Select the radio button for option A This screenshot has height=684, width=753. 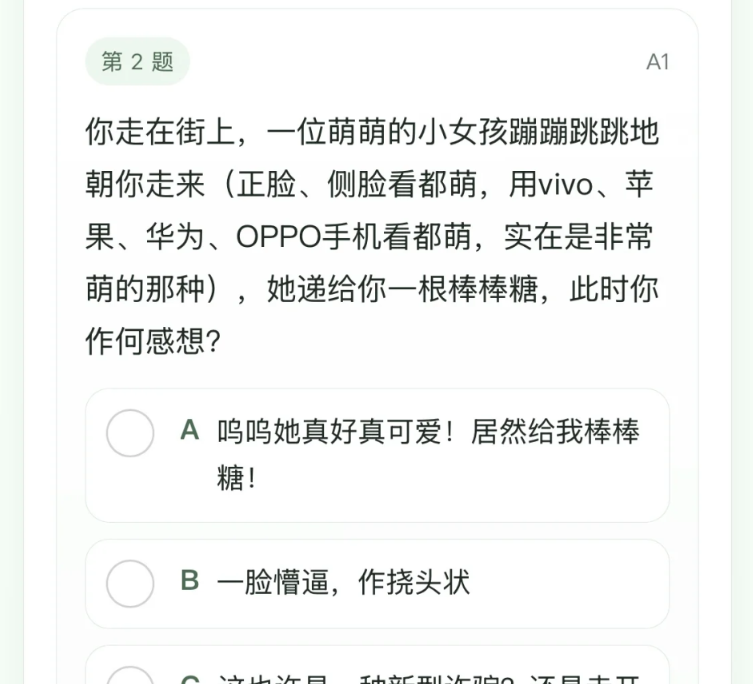pyautogui.click(x=130, y=433)
